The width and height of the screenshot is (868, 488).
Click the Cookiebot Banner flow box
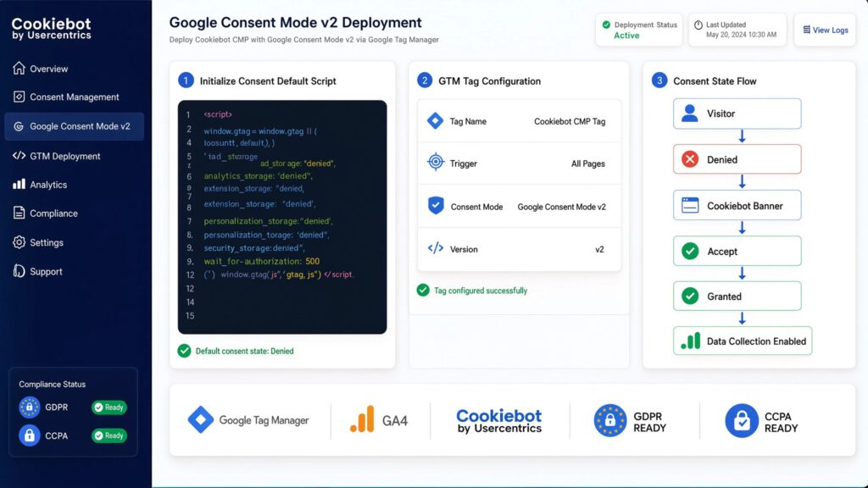point(737,205)
